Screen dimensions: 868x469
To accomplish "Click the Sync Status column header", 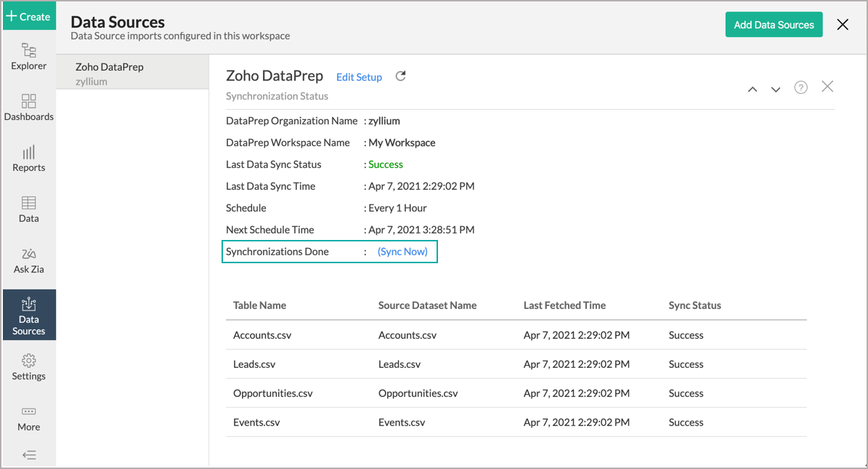I will click(x=694, y=305).
